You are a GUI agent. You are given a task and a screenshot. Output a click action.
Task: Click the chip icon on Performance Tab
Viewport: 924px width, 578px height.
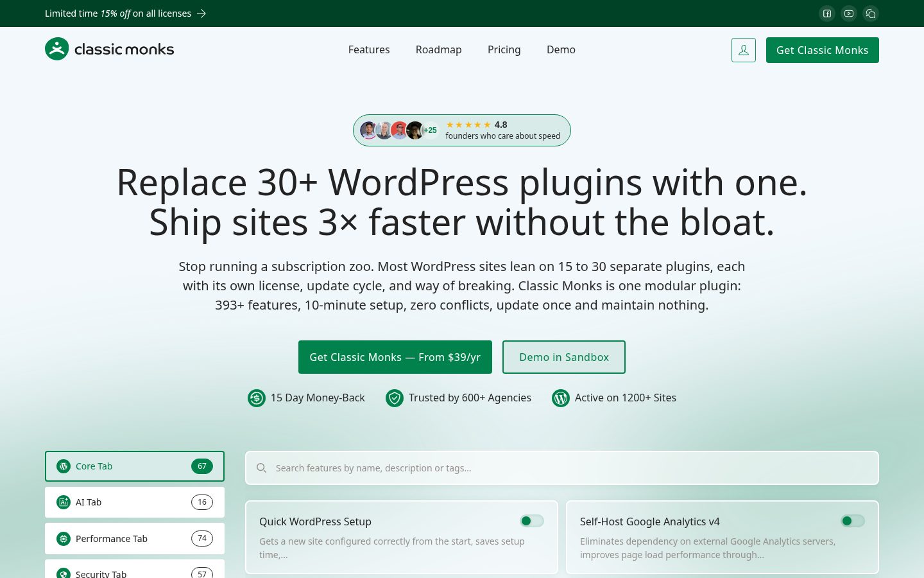(64, 539)
